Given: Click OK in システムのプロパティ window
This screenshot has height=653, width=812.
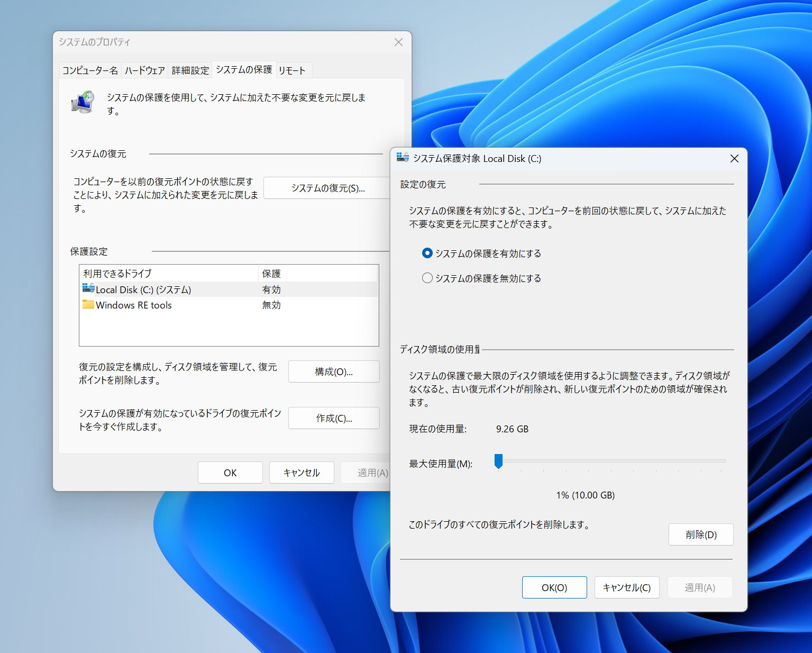Looking at the screenshot, I should click(230, 472).
